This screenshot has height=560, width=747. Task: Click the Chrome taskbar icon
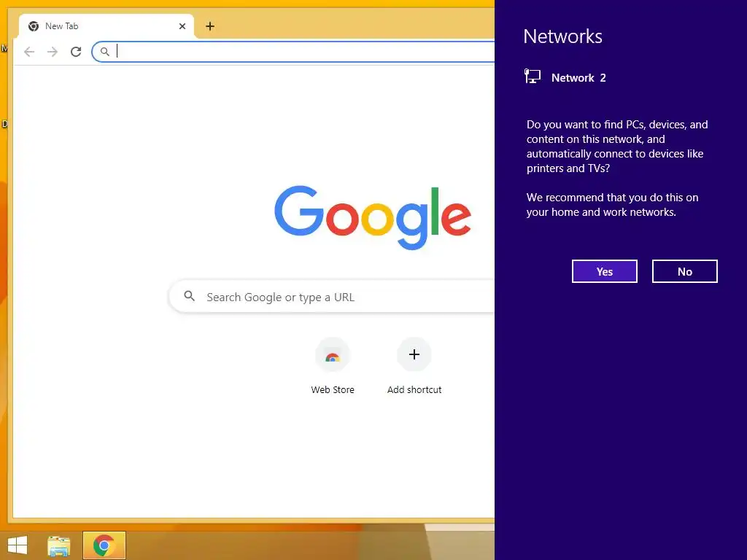[104, 545]
